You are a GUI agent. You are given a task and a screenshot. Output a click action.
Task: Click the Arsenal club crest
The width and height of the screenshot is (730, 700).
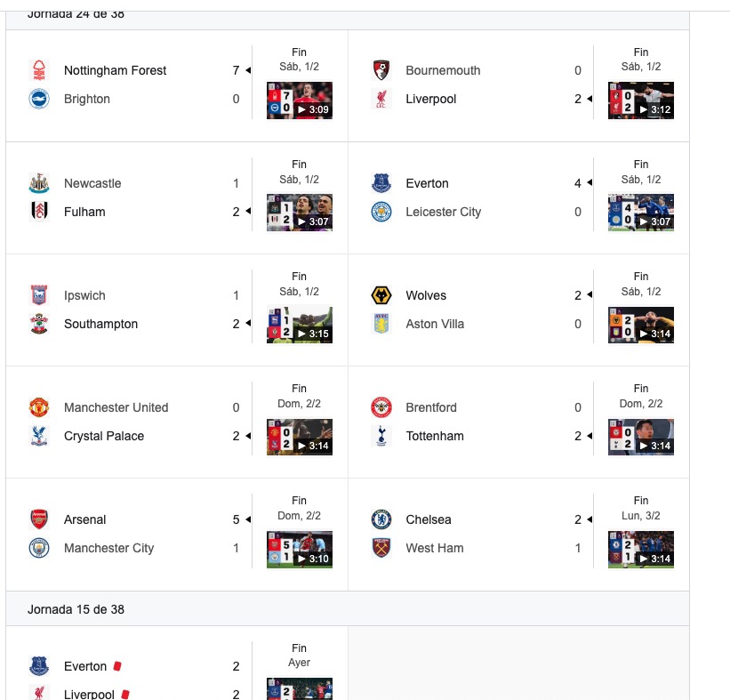pos(39,519)
